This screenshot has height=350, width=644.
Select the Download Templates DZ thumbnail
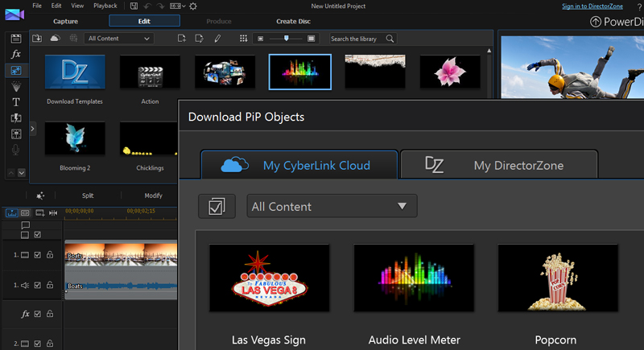[x=75, y=72]
